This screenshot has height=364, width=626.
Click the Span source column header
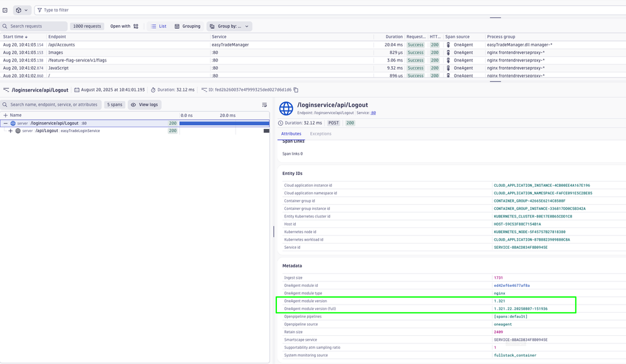point(457,37)
